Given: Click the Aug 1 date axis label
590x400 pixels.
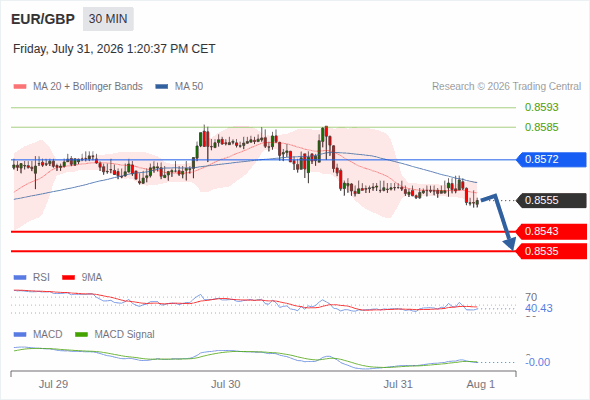Looking at the screenshot, I should (481, 384).
